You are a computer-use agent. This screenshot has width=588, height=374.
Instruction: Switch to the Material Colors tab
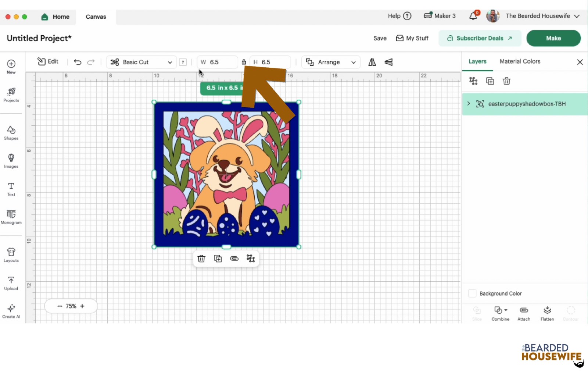point(520,61)
